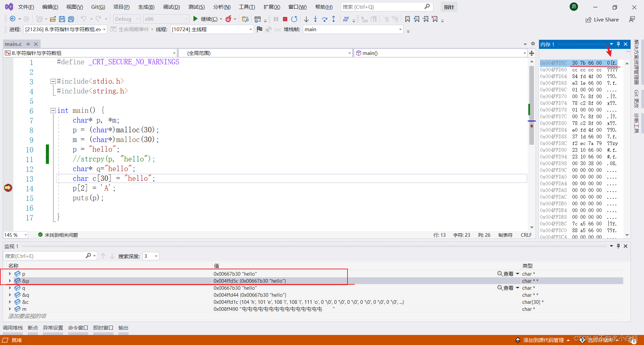Switch to the 调用堆栈 tab
Viewport: 644px width, 345px height.
click(13, 328)
